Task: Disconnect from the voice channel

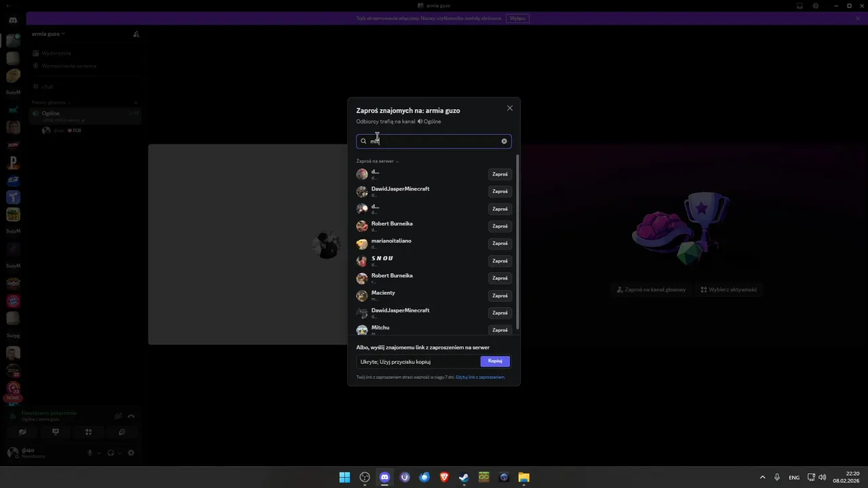Action: pyautogui.click(x=131, y=416)
